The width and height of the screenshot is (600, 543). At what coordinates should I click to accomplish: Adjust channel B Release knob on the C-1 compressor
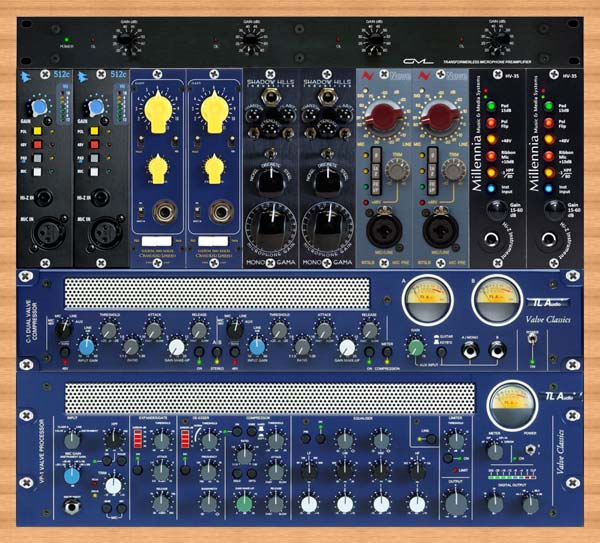(x=369, y=330)
